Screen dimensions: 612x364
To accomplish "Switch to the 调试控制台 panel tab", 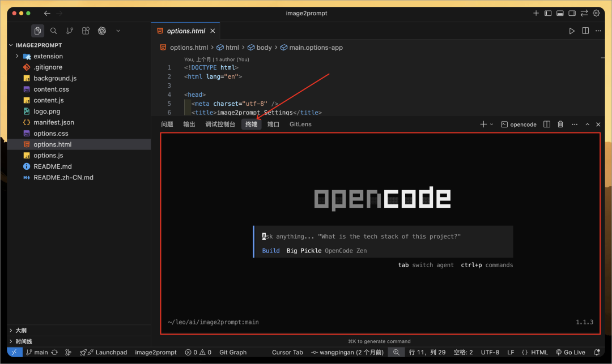I will (x=220, y=125).
